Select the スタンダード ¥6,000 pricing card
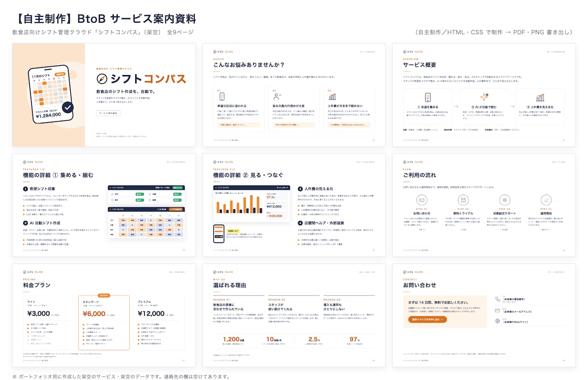Screen dimensions: 588x380 click(104, 323)
